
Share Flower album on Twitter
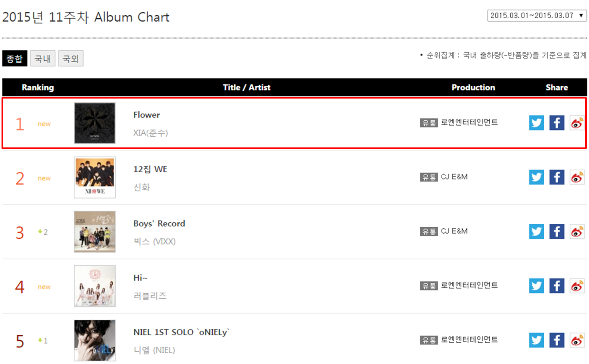536,123
